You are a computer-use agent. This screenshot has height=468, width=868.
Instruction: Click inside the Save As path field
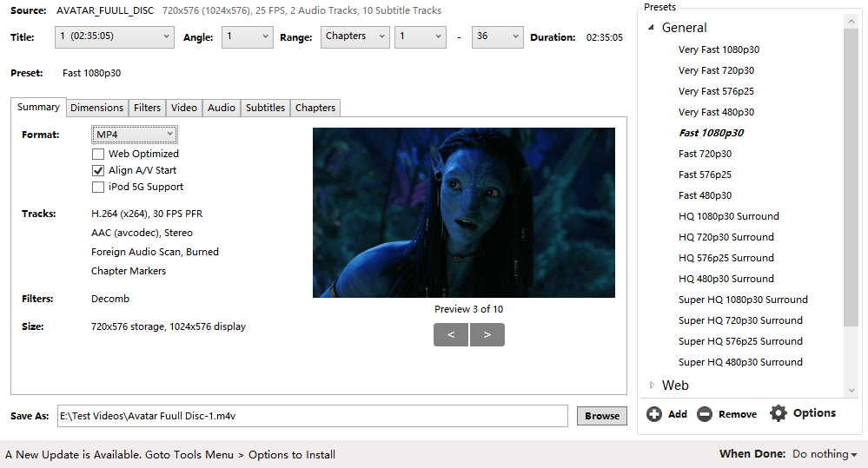pyautogui.click(x=312, y=416)
